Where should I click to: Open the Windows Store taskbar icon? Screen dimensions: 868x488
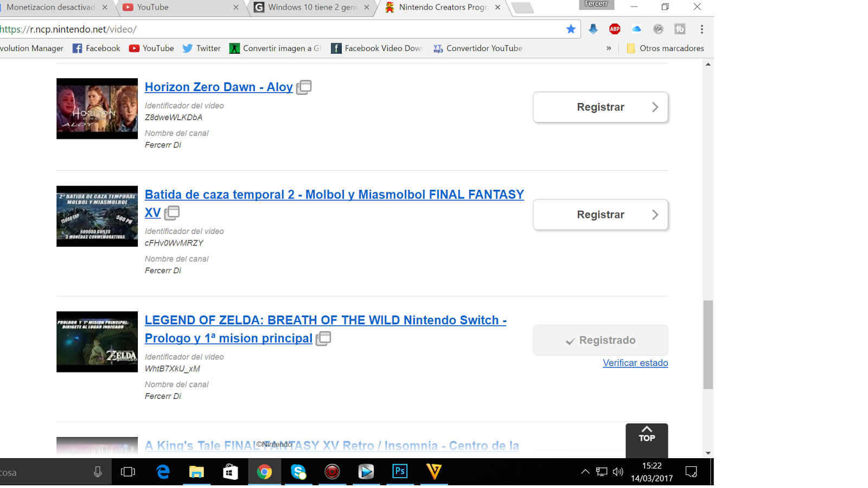pos(231,472)
